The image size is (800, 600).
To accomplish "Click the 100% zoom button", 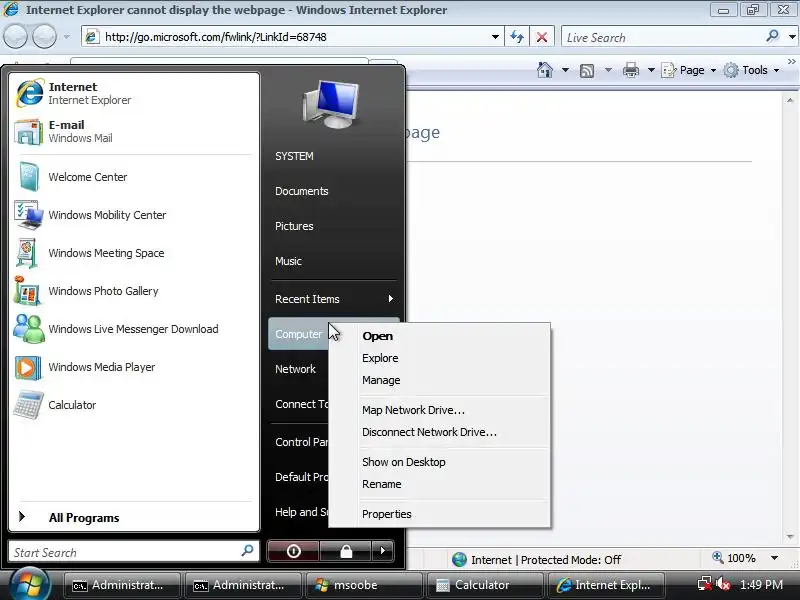I will pos(734,558).
